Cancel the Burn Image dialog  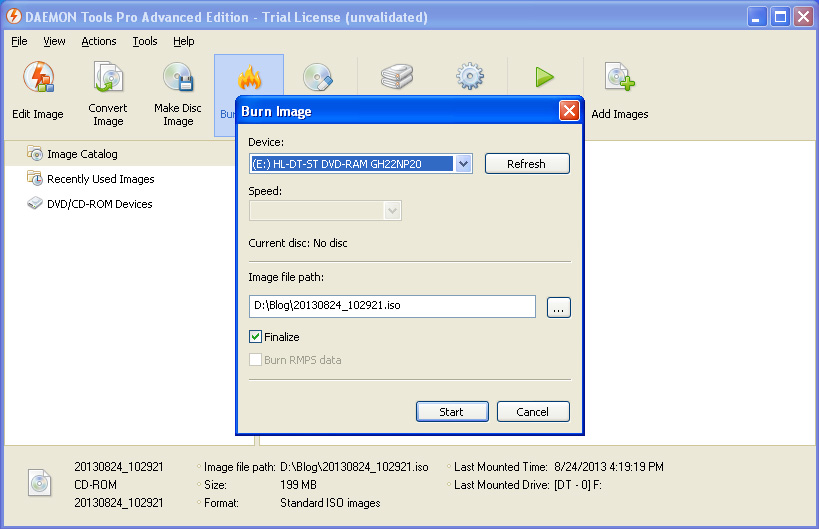click(x=533, y=412)
